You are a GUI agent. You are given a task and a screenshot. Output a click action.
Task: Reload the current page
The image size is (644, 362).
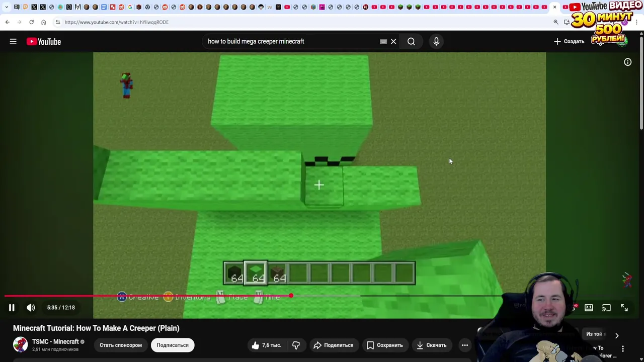[31, 22]
